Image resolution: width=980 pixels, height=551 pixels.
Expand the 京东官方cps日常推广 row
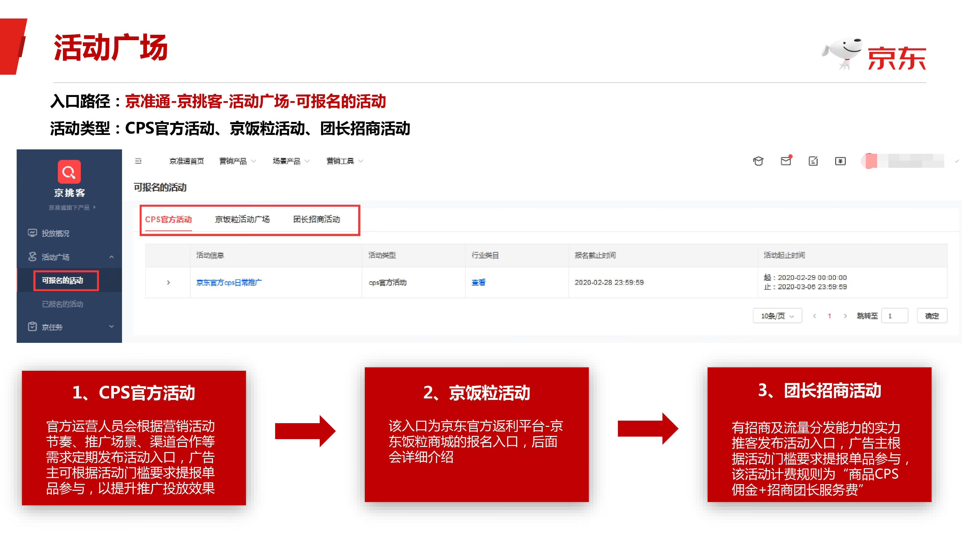tap(168, 283)
